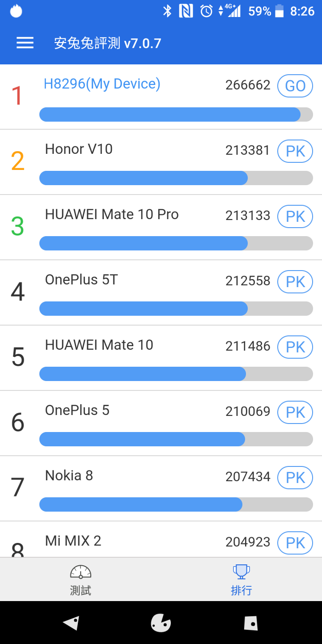The width and height of the screenshot is (322, 644).
Task: Tap the Android home navigation button
Action: [161, 623]
